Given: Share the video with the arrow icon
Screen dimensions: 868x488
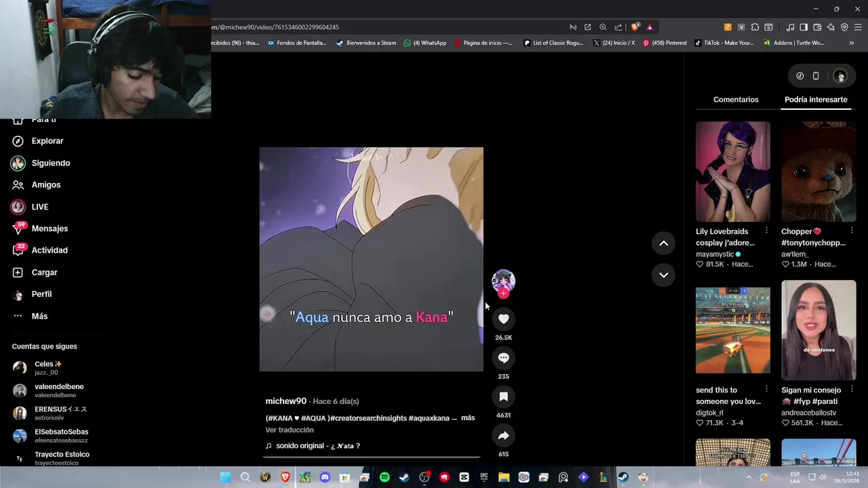Looking at the screenshot, I should pos(503,436).
